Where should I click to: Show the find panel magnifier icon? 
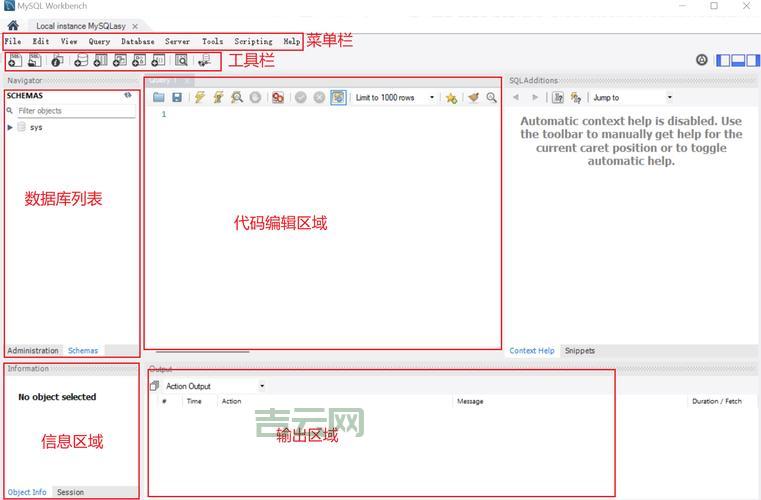(x=492, y=98)
